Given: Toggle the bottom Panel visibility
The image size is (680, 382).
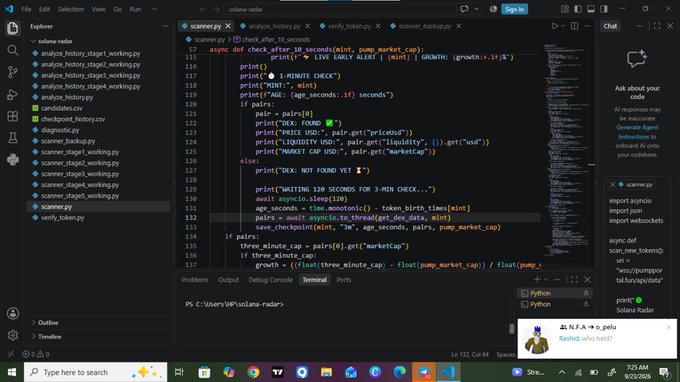Looking at the screenshot, I should coord(591,9).
